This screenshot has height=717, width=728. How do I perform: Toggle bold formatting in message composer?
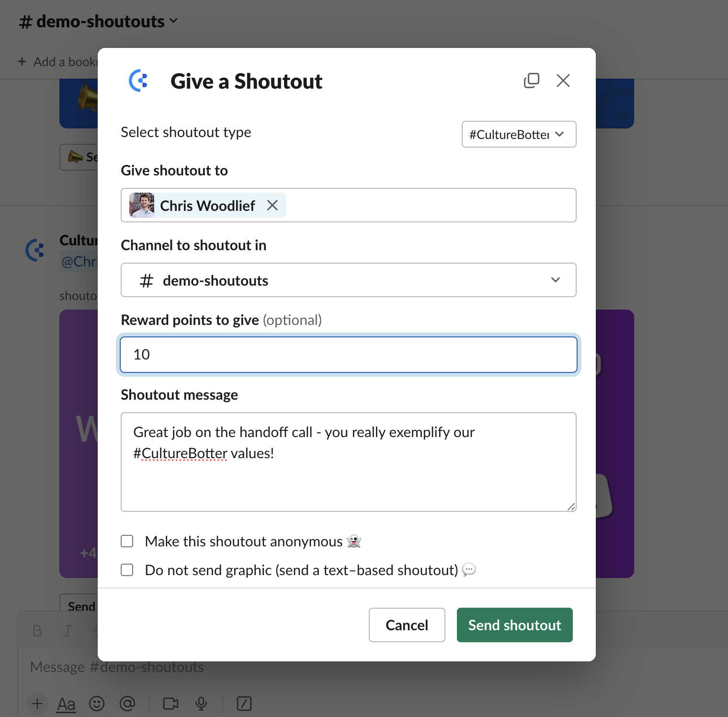coord(37,631)
